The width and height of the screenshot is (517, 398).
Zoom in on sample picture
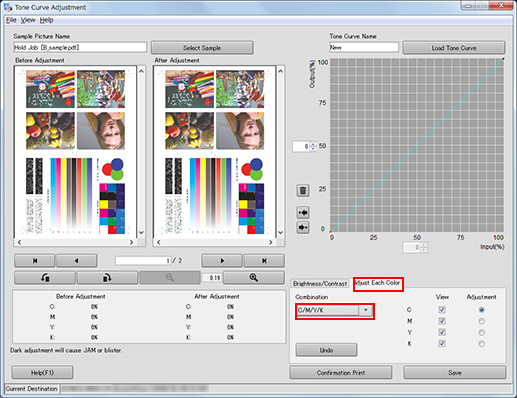pos(254,278)
